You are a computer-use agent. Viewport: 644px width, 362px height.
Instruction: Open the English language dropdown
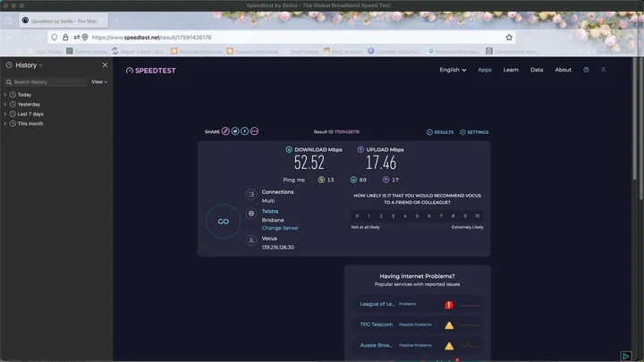(452, 70)
